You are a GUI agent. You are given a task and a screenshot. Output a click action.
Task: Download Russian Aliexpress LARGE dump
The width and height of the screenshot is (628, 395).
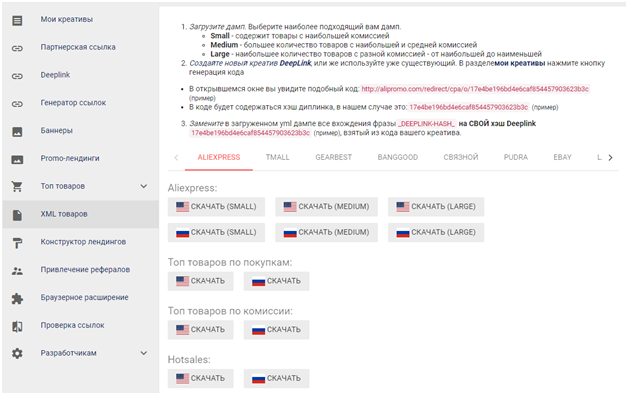(436, 232)
